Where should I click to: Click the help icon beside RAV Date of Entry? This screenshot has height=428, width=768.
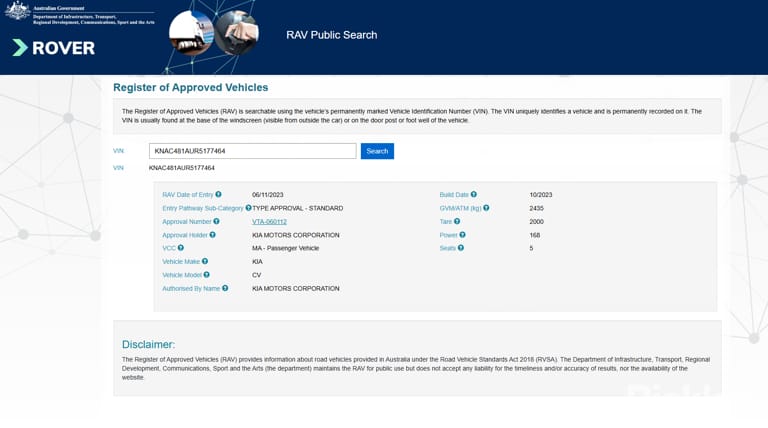point(218,194)
